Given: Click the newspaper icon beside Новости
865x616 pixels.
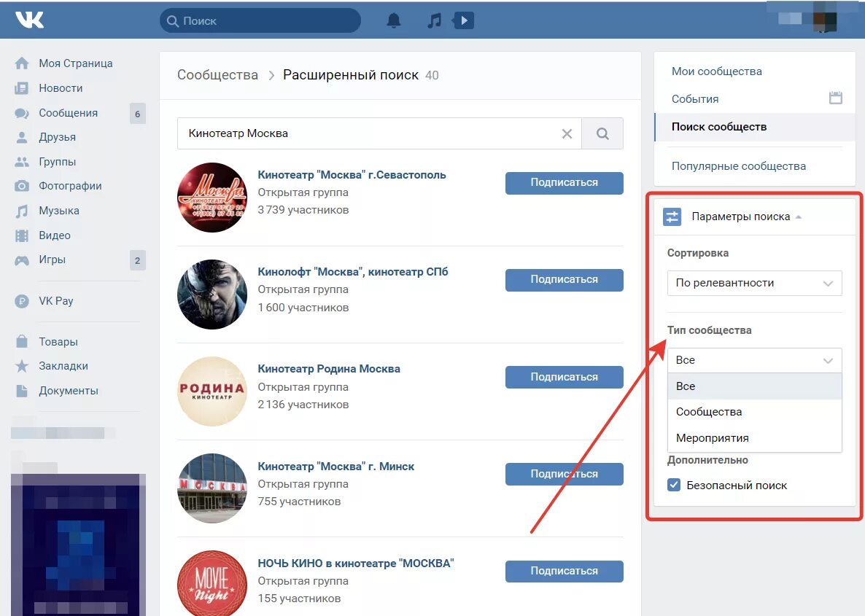Looking at the screenshot, I should (21, 88).
